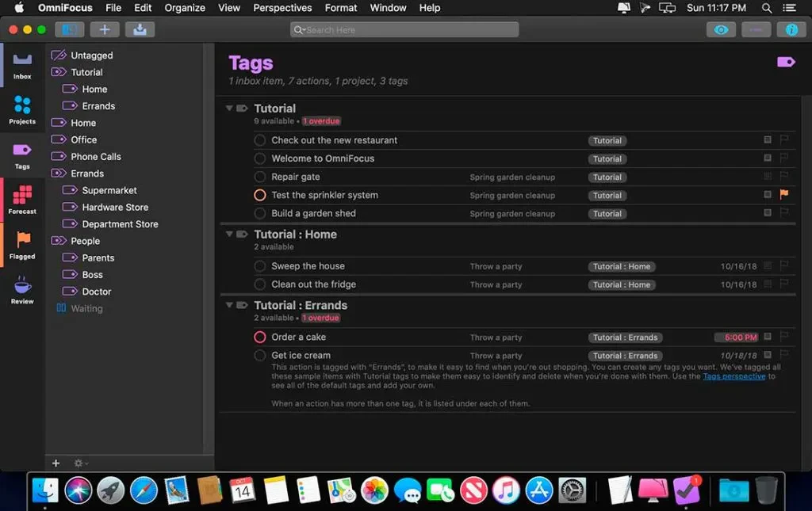Open the Format menu

pos(341,8)
